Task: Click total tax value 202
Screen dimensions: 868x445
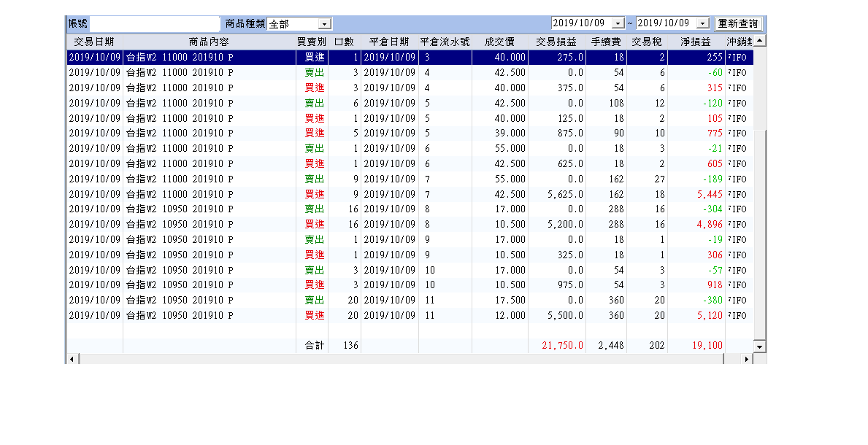Action: [656, 345]
